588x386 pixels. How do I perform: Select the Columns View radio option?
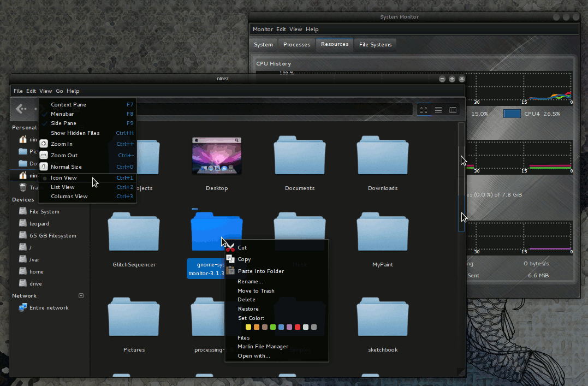[87, 196]
